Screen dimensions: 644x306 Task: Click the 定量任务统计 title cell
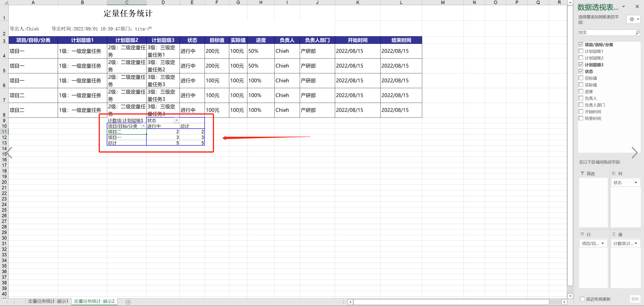(x=128, y=13)
